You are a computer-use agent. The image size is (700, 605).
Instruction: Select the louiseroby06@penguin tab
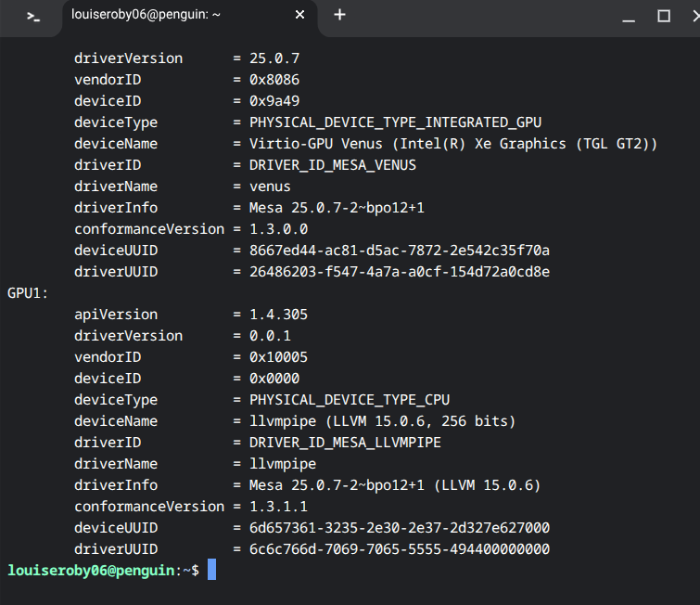click(x=167, y=15)
